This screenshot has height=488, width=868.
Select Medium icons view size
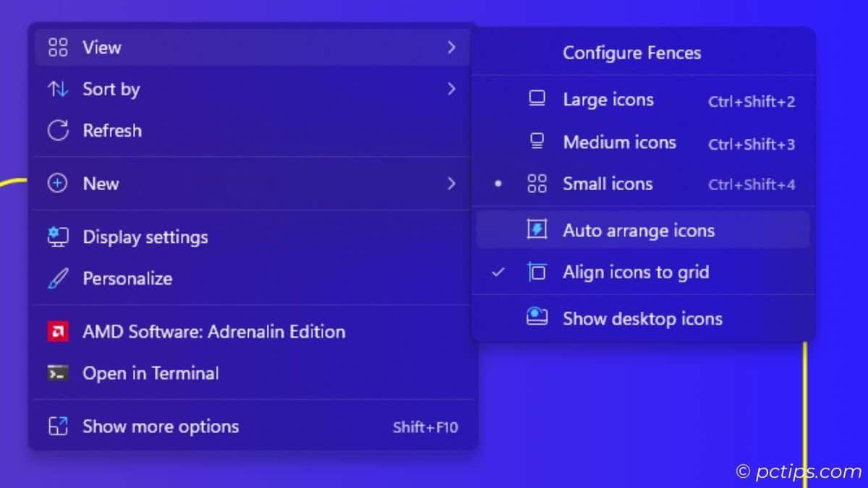(619, 142)
